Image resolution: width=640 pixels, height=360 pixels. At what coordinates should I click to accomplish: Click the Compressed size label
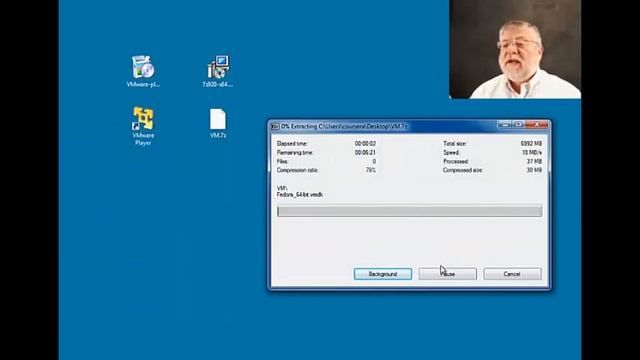462,170
